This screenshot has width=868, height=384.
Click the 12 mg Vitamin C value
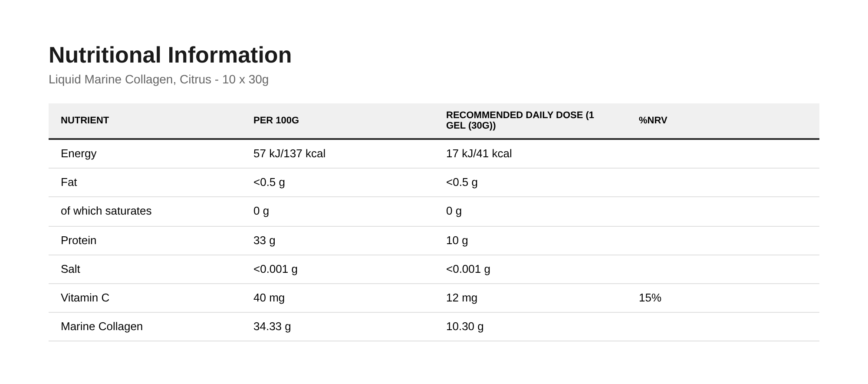(x=462, y=298)
